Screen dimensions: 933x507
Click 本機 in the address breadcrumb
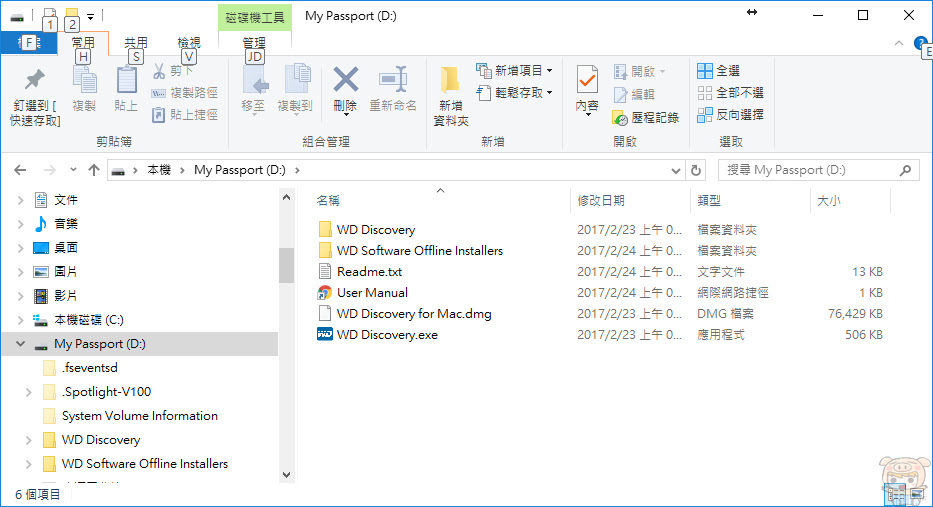(159, 170)
